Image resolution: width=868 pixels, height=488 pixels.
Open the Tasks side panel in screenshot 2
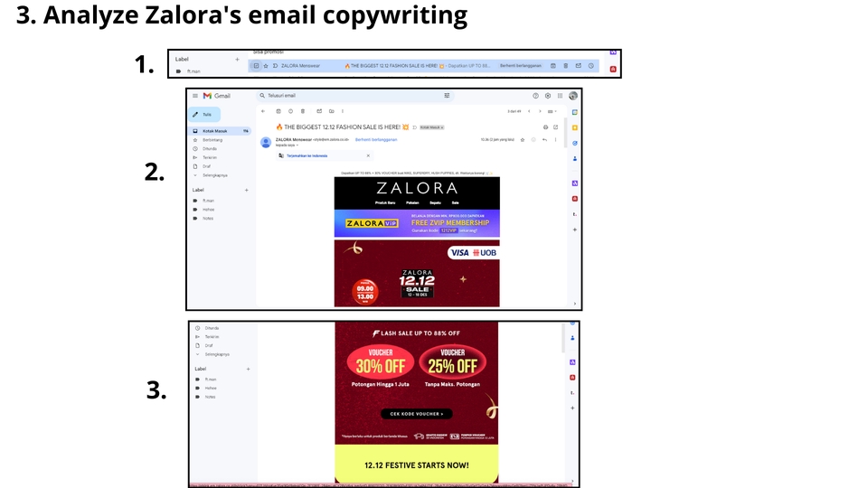pyautogui.click(x=575, y=144)
